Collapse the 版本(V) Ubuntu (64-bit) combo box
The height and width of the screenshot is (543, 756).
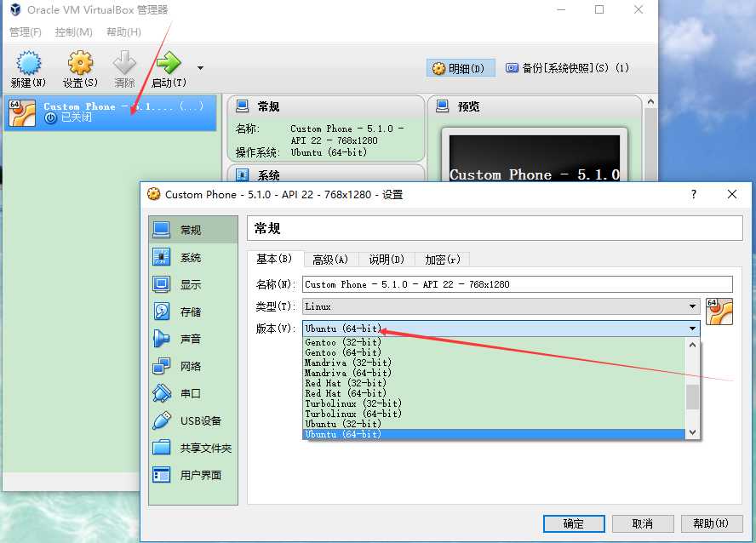point(501,329)
